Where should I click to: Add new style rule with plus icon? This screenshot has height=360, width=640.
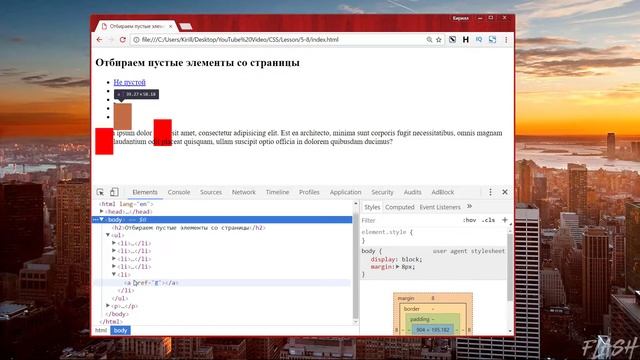tap(504, 220)
